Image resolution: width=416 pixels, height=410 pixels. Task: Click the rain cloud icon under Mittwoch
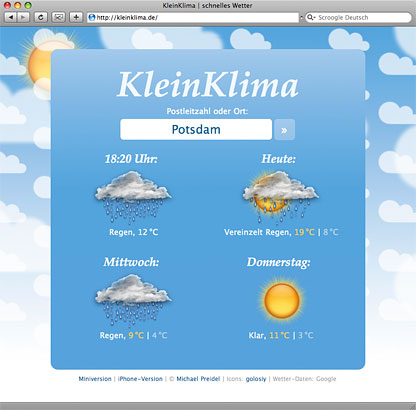[133, 301]
